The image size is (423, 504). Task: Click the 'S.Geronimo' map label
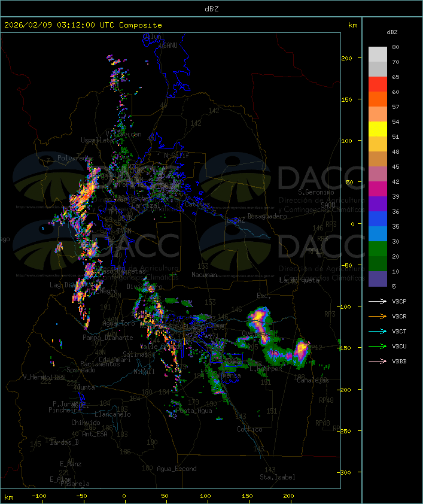tap(316, 192)
